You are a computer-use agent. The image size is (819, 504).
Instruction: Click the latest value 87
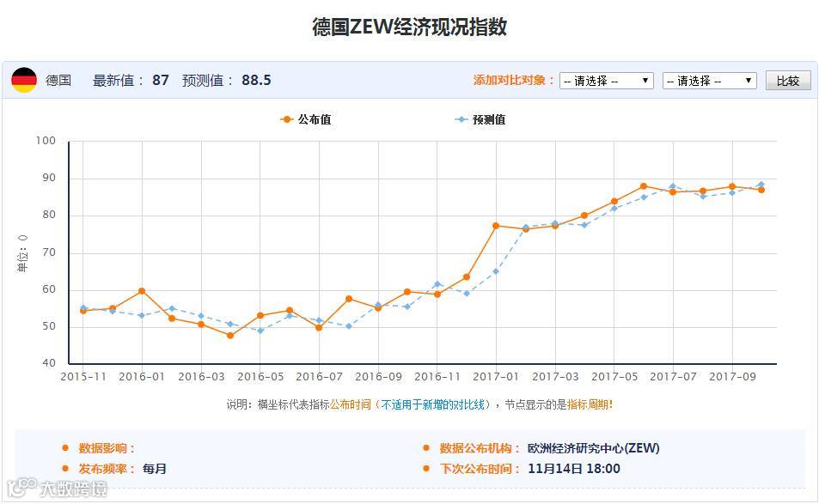pyautogui.click(x=161, y=81)
